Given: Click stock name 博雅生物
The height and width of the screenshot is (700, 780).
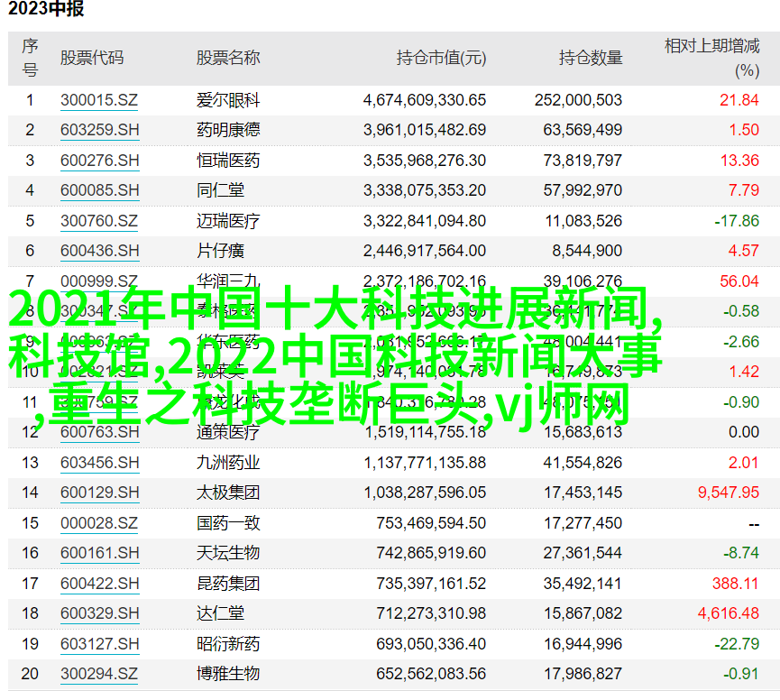Looking at the screenshot, I should coord(228,674).
